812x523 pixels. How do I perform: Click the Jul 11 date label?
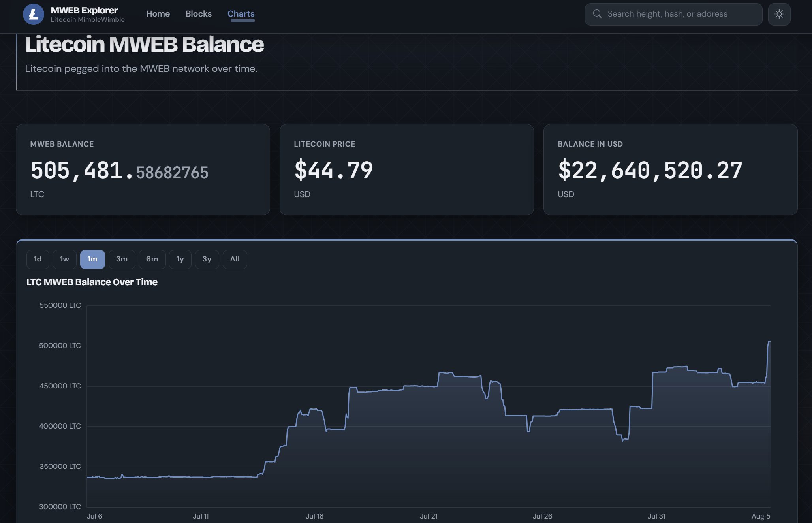201,516
